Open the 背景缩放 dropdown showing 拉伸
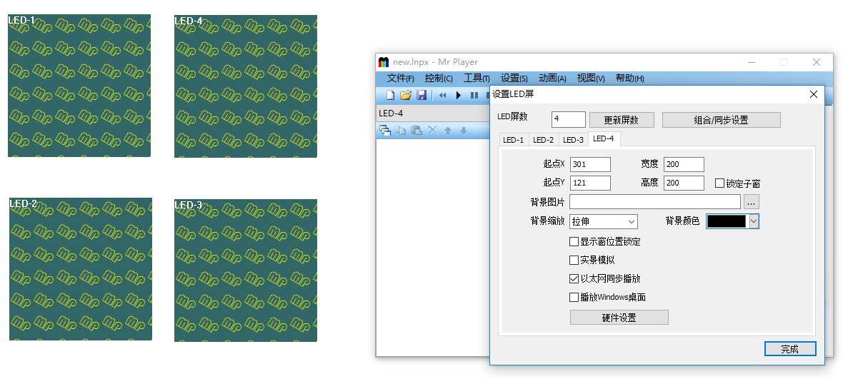This screenshot has width=868, height=379. [604, 222]
